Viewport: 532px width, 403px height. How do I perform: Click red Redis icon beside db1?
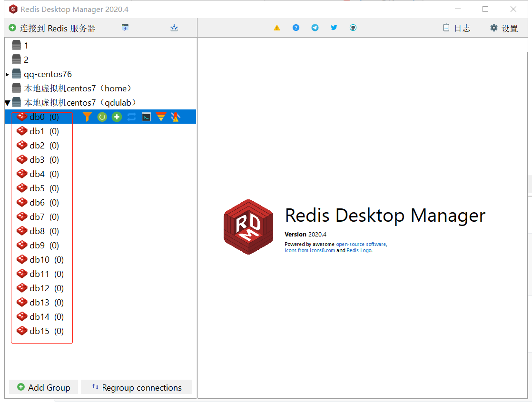pyautogui.click(x=22, y=130)
